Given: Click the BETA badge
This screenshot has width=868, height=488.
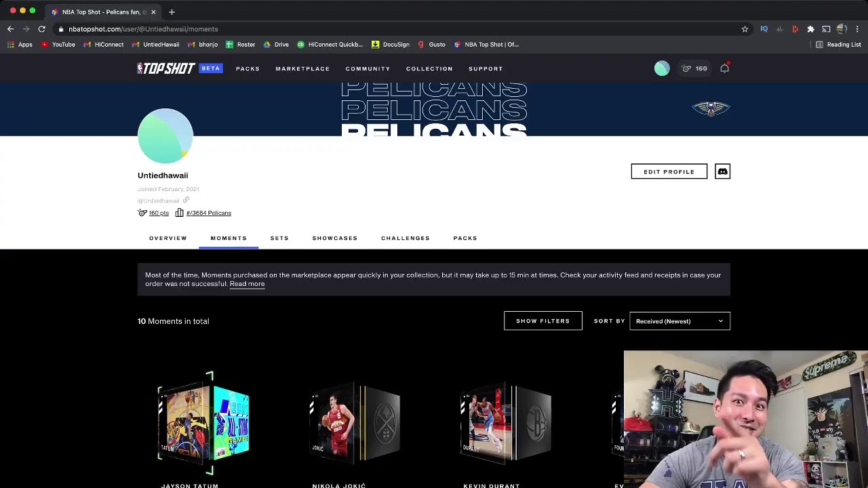Looking at the screenshot, I should point(210,68).
